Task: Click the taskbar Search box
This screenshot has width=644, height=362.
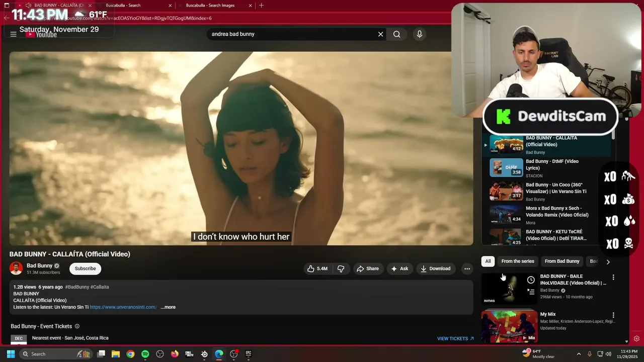Action: pyautogui.click(x=55, y=354)
